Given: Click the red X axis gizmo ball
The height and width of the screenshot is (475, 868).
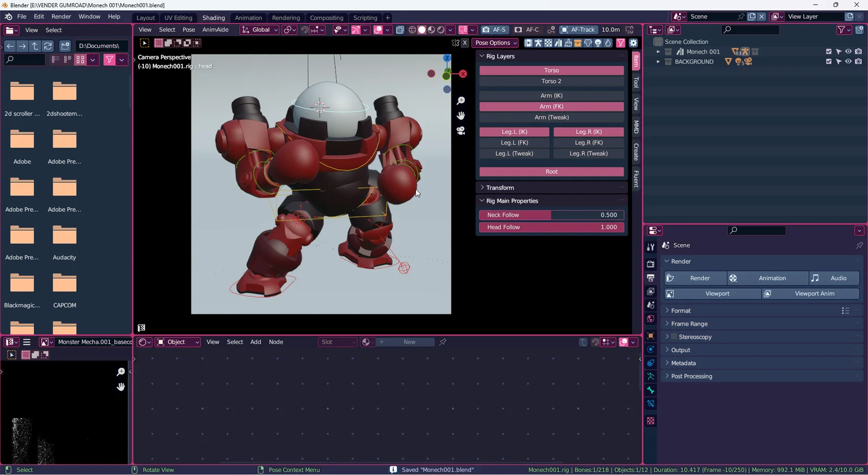Looking at the screenshot, I should tap(463, 74).
